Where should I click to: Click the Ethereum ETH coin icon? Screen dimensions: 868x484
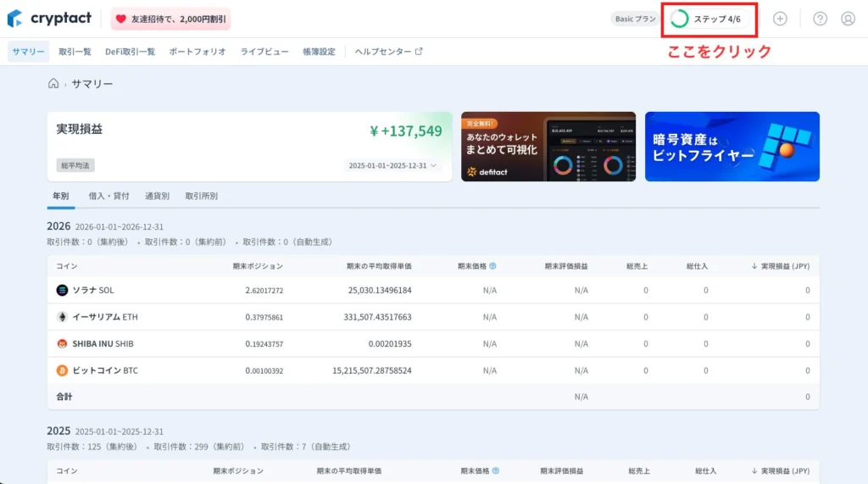pyautogui.click(x=62, y=317)
